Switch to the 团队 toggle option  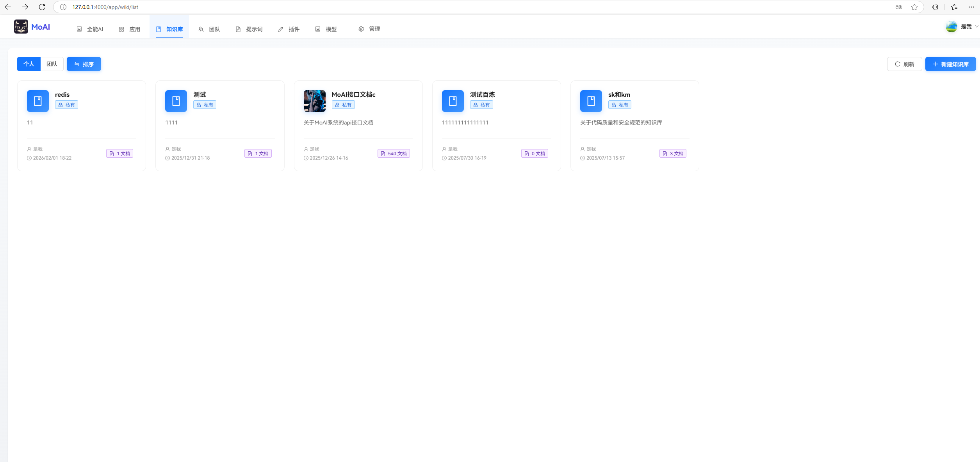point(52,64)
